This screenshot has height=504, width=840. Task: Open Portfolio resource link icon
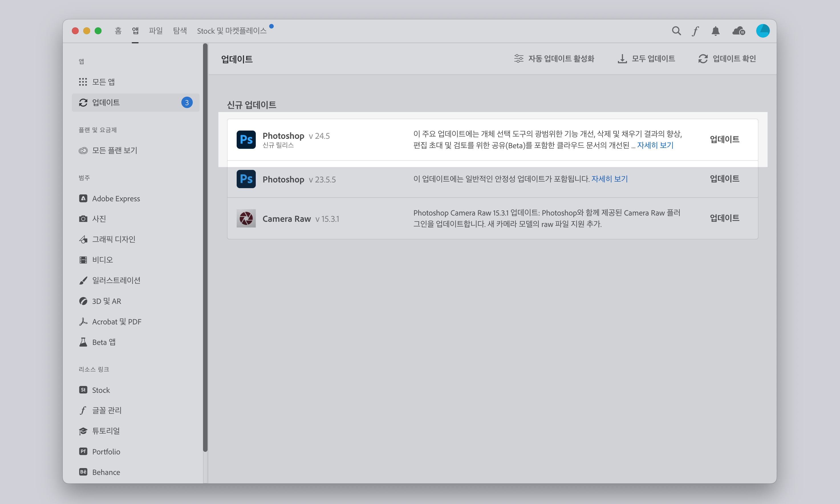click(x=83, y=451)
